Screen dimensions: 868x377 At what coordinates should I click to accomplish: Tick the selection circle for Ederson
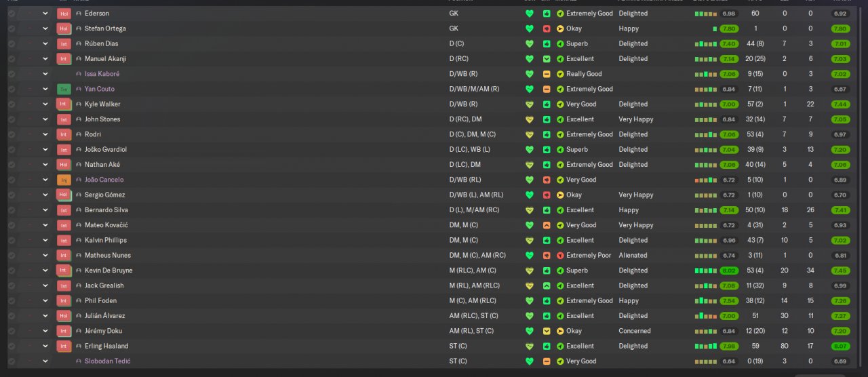coord(12,14)
